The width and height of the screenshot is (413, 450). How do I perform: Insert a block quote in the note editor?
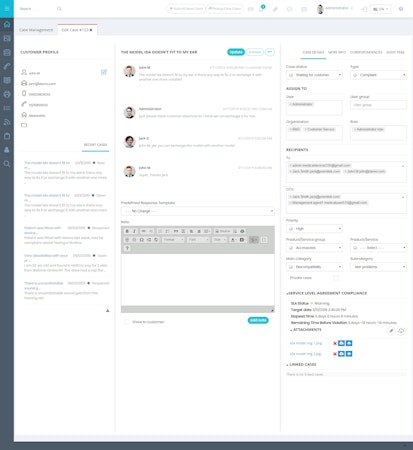pos(176,231)
